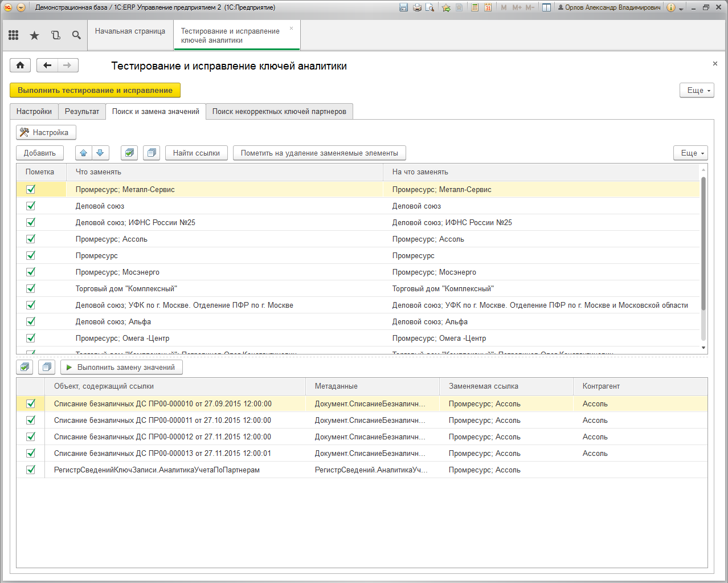This screenshot has height=583, width=728.
Task: Open print preview icon in title bar
Action: [x=430, y=7]
